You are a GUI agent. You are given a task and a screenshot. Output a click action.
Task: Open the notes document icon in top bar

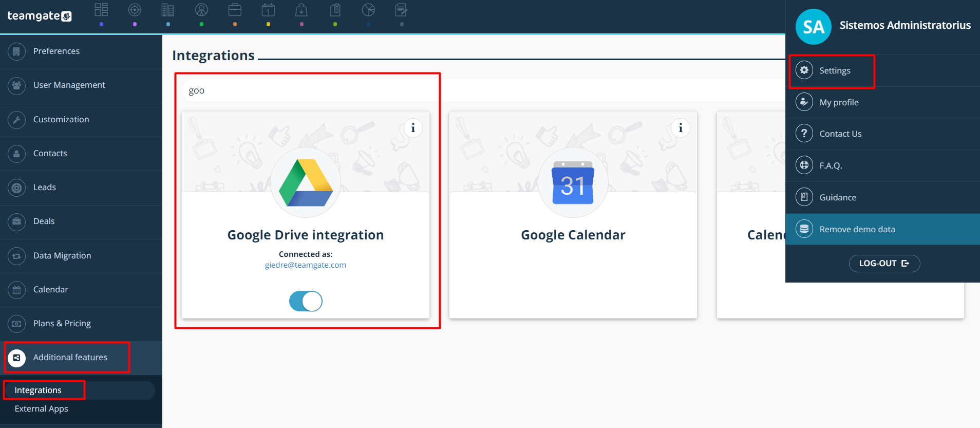click(x=402, y=10)
